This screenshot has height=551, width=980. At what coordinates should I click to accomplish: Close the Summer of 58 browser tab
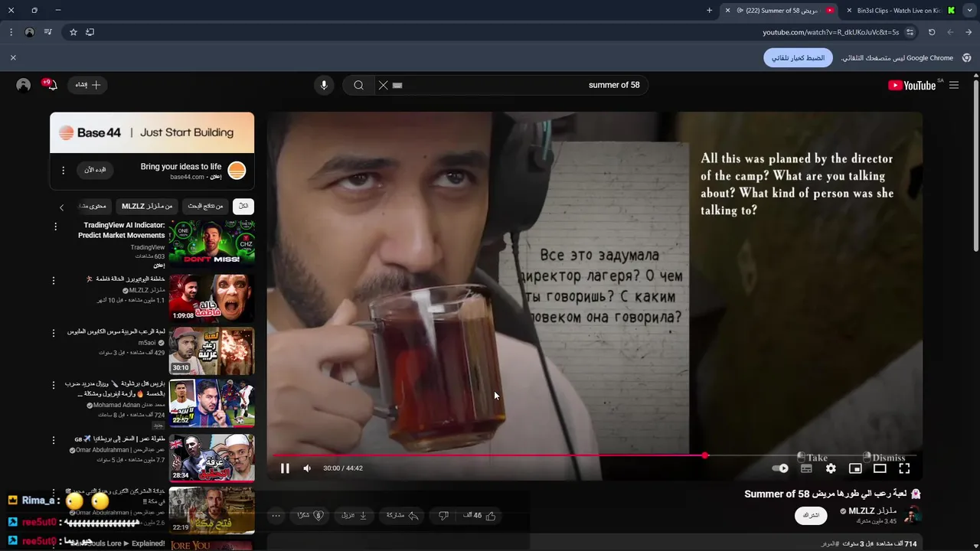[x=727, y=11]
